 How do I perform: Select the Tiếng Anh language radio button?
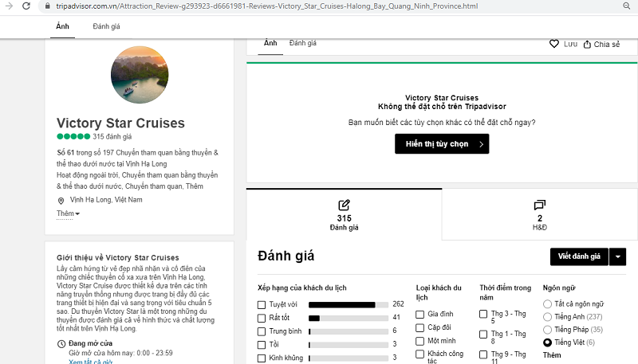pyautogui.click(x=546, y=317)
